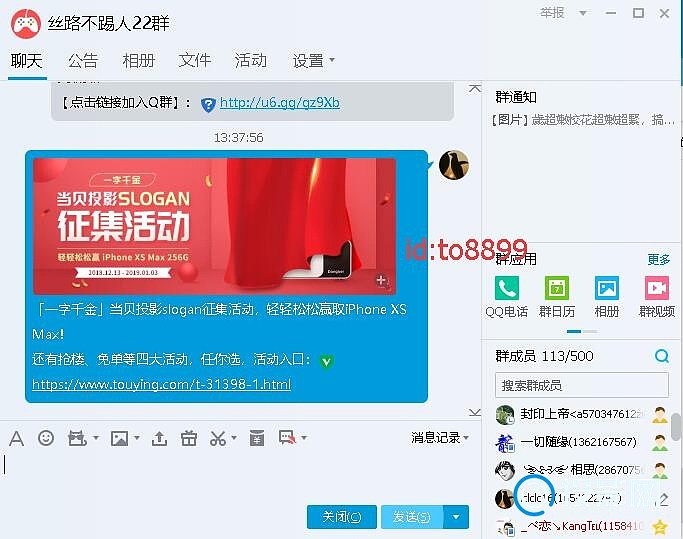Click avatar of 封印上帝 member

[505, 414]
